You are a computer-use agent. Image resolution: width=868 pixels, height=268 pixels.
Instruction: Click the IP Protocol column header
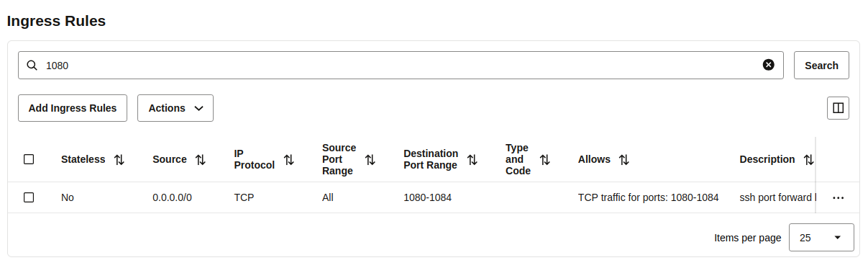coord(255,160)
